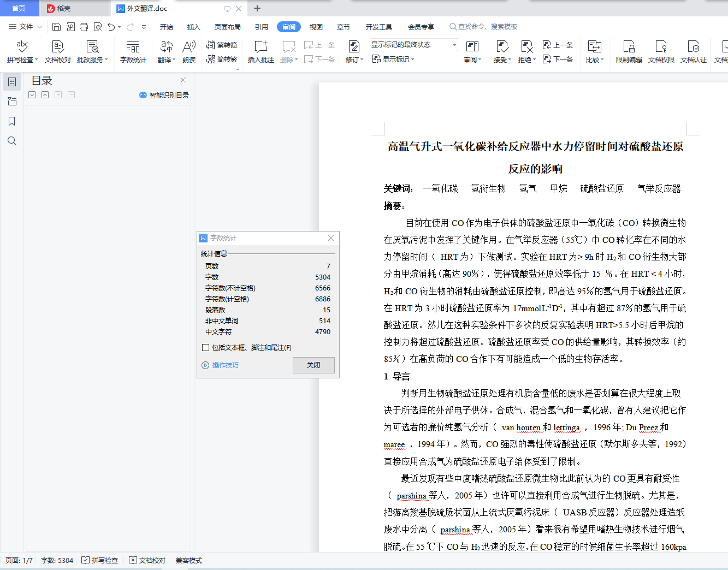Open the 引用 ribbon tab

click(261, 27)
